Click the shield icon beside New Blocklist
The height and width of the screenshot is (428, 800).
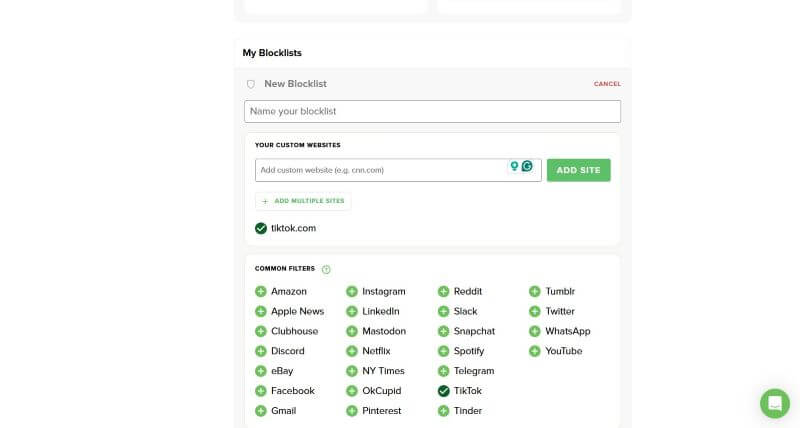click(251, 84)
